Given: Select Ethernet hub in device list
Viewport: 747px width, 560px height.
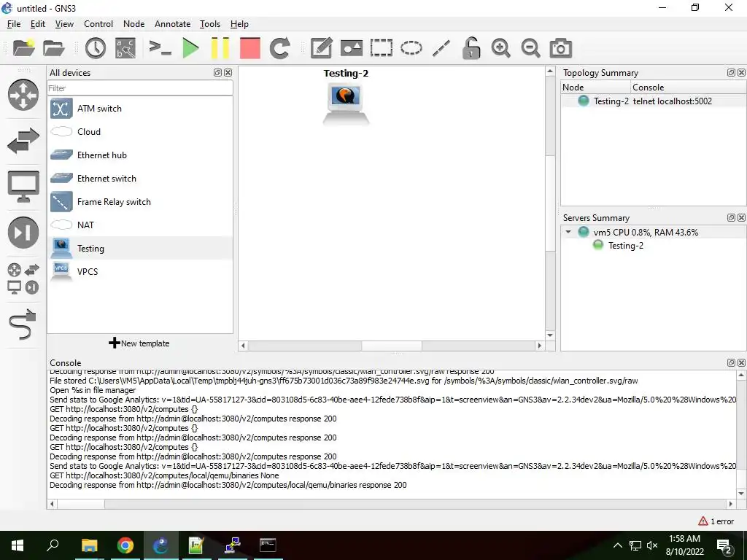Looking at the screenshot, I should [140, 155].
